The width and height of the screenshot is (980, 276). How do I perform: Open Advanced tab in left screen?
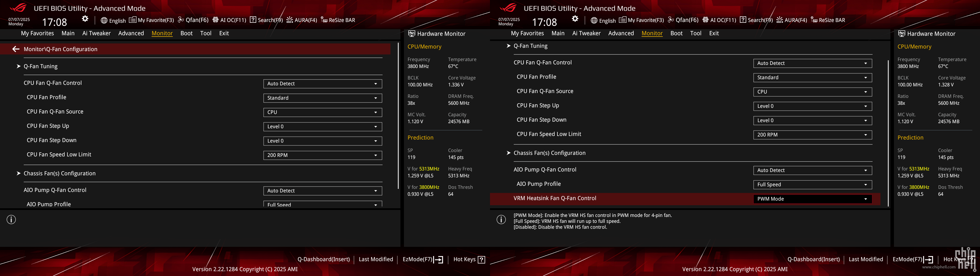[x=131, y=33]
